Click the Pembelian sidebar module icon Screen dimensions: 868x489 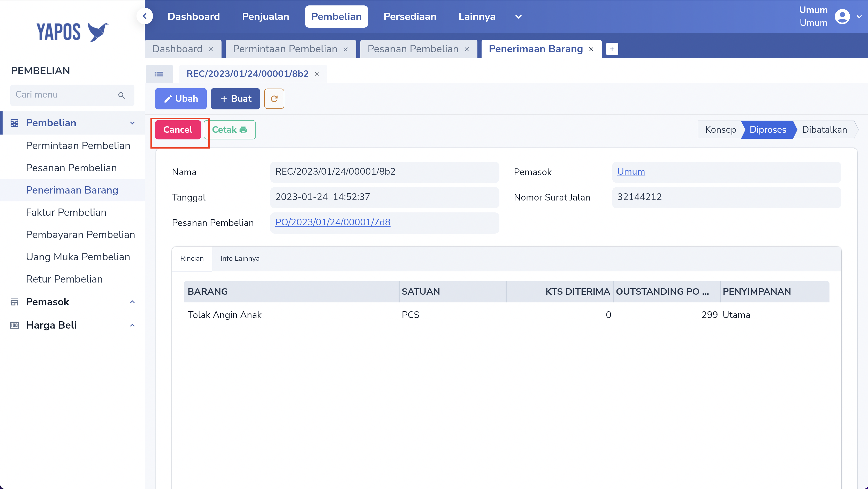tap(14, 123)
